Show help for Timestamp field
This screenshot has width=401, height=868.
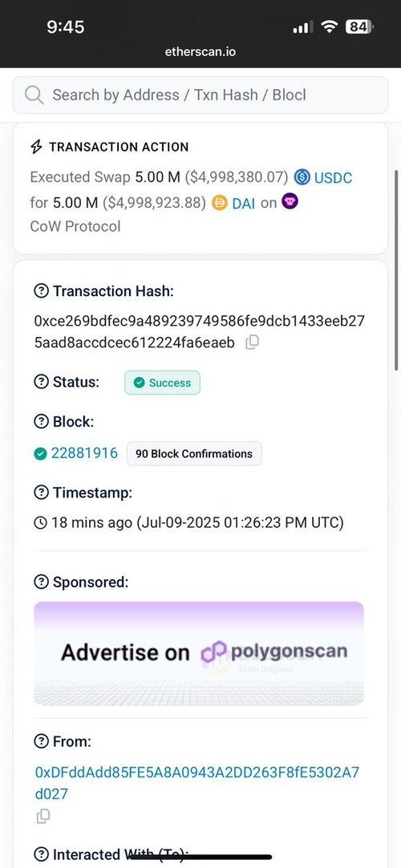(42, 493)
